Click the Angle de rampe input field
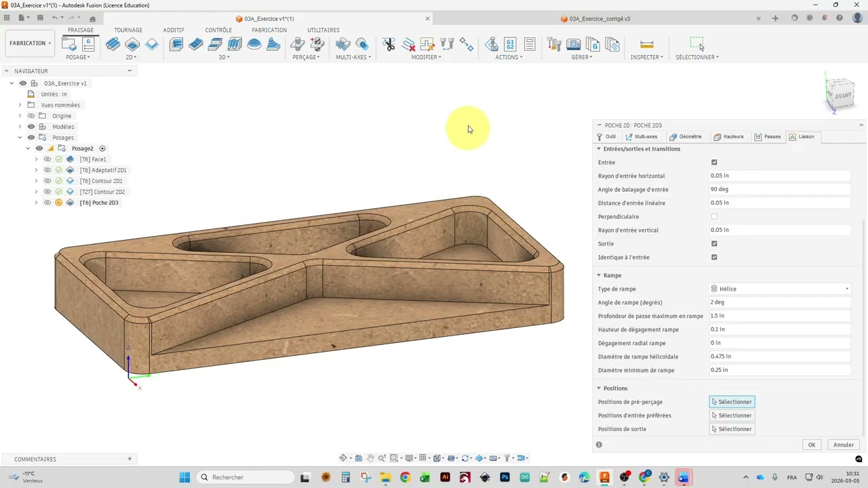The height and width of the screenshot is (488, 868). click(780, 302)
